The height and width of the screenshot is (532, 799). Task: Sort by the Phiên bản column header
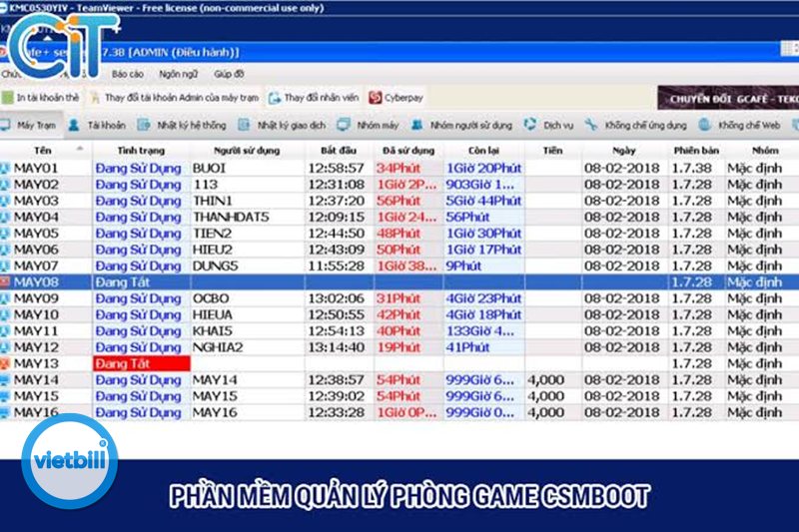[x=696, y=150]
